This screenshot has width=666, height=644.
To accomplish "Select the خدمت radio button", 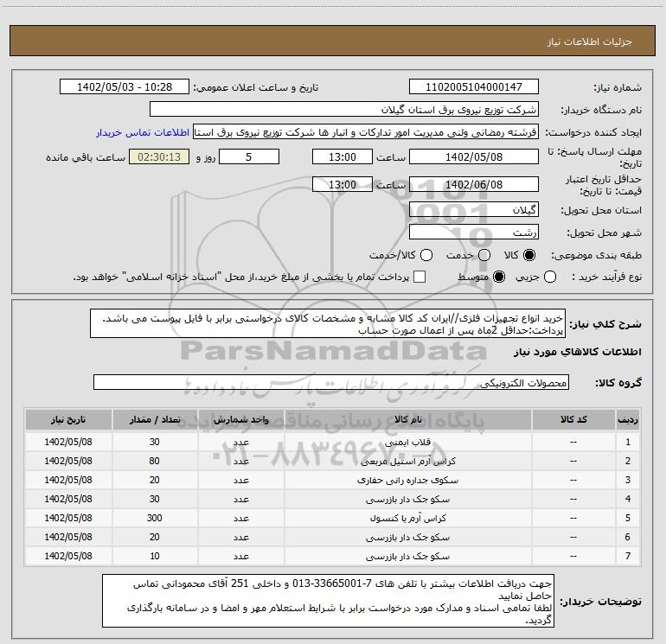I will tap(484, 255).
